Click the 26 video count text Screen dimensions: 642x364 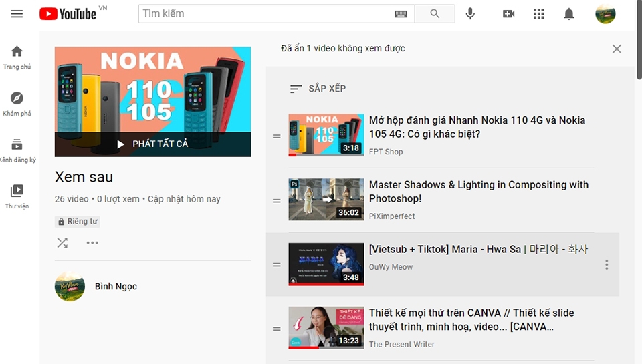pos(72,199)
